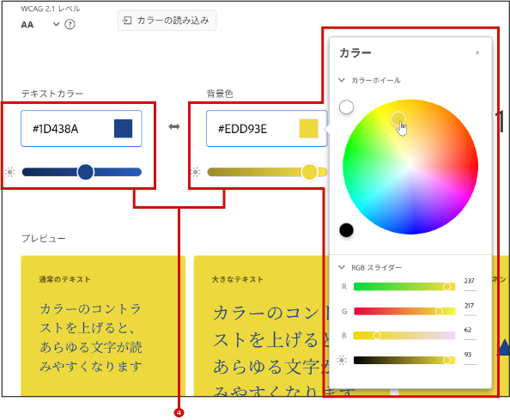Click the yellow background color swatch
The width and height of the screenshot is (510, 420).
309,129
